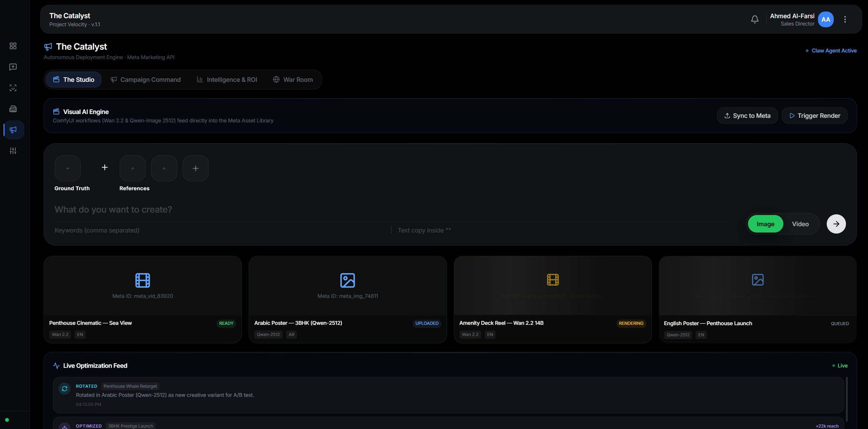Click the ROTATED feed refresh icon
Image resolution: width=868 pixels, height=429 pixels.
point(65,388)
